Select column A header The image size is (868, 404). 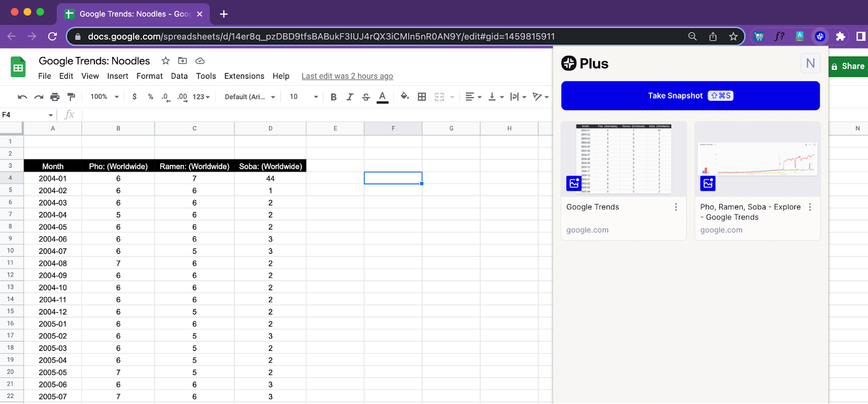[x=53, y=129]
